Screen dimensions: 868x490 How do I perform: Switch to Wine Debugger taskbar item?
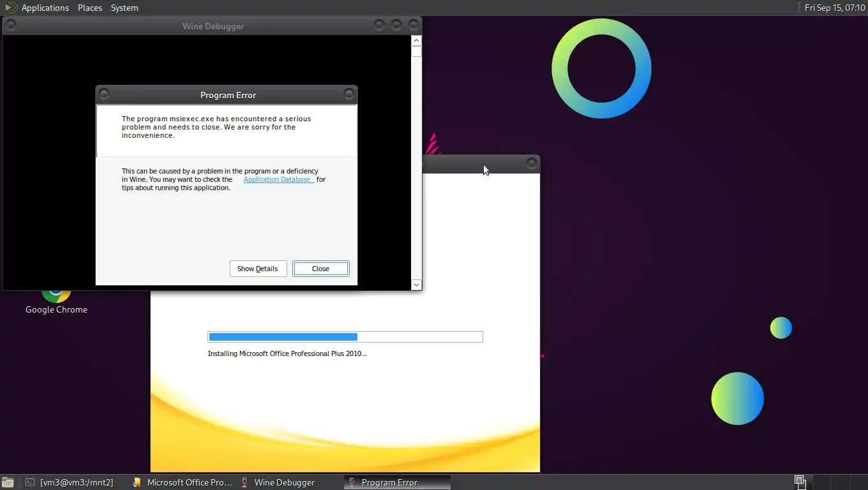(x=290, y=482)
